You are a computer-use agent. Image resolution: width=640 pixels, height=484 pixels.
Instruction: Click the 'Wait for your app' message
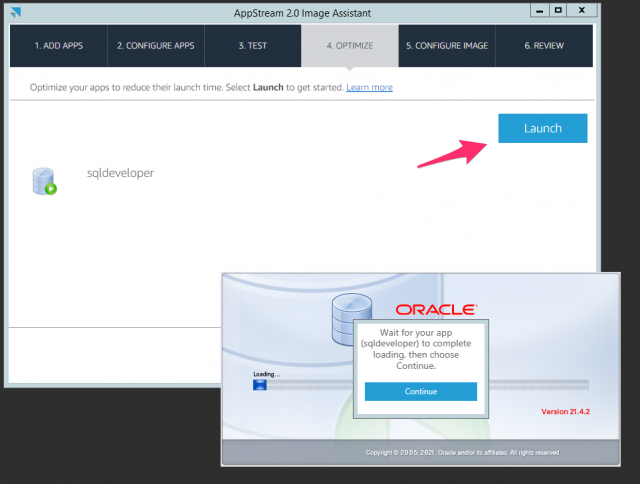[x=416, y=349]
